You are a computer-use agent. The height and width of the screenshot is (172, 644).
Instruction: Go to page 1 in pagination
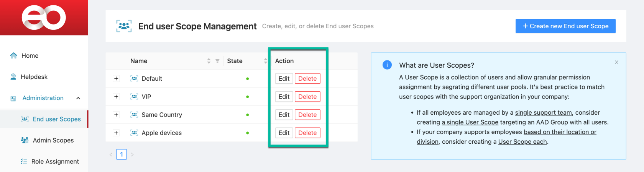point(122,154)
